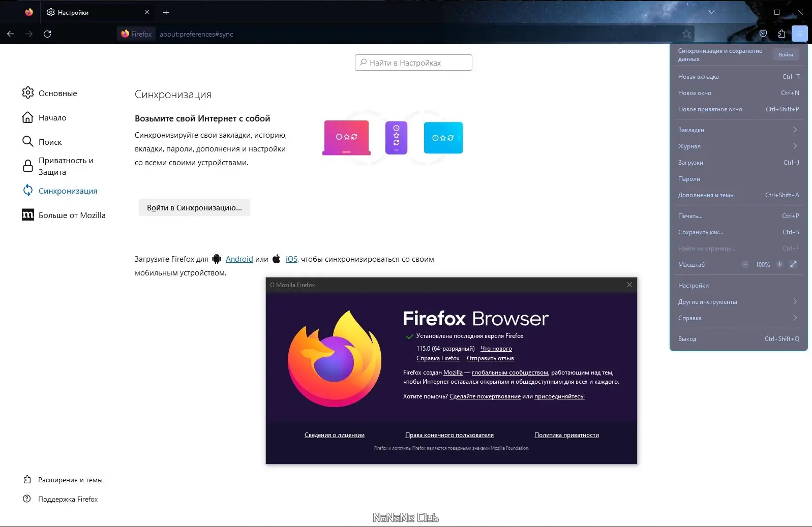Open Дополнения и темы from the menu
Screen dimensions: 812x527
coord(739,195)
